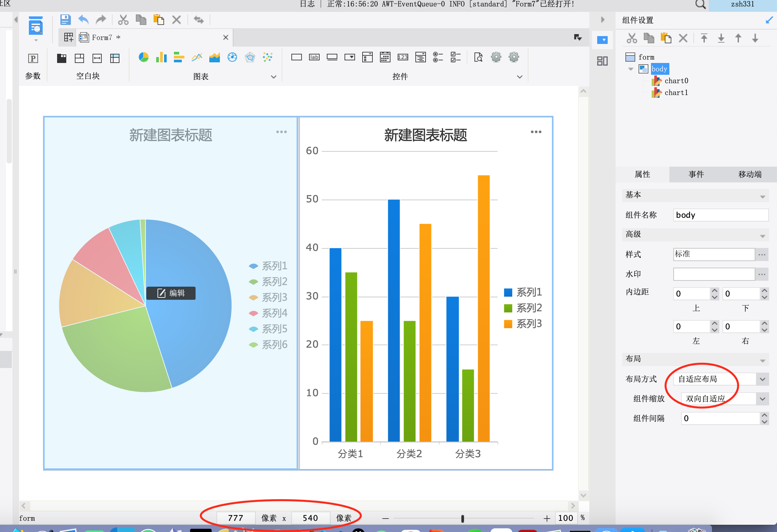Move component down one level

pyautogui.click(x=755, y=38)
